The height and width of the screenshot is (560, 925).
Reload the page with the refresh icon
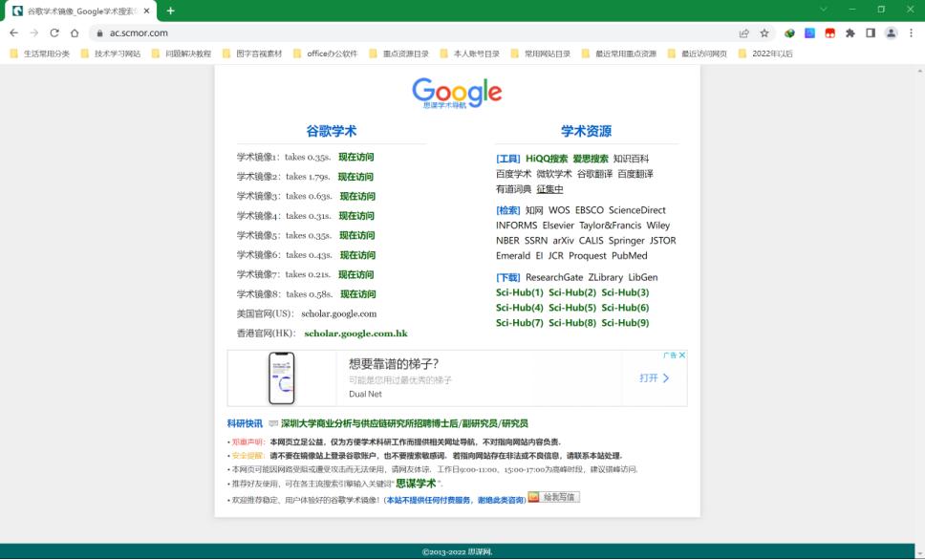pos(54,33)
